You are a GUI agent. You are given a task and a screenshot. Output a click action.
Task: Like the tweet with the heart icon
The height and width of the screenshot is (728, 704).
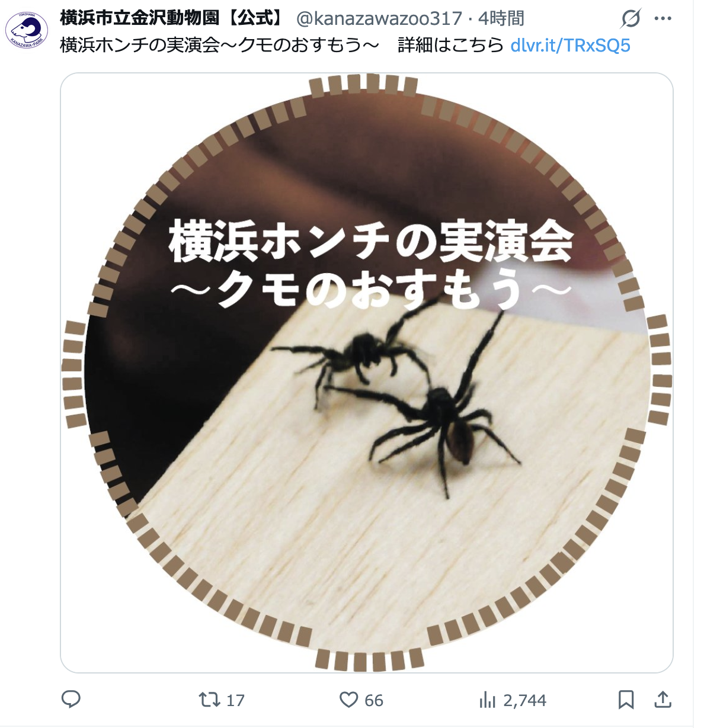coord(348,700)
